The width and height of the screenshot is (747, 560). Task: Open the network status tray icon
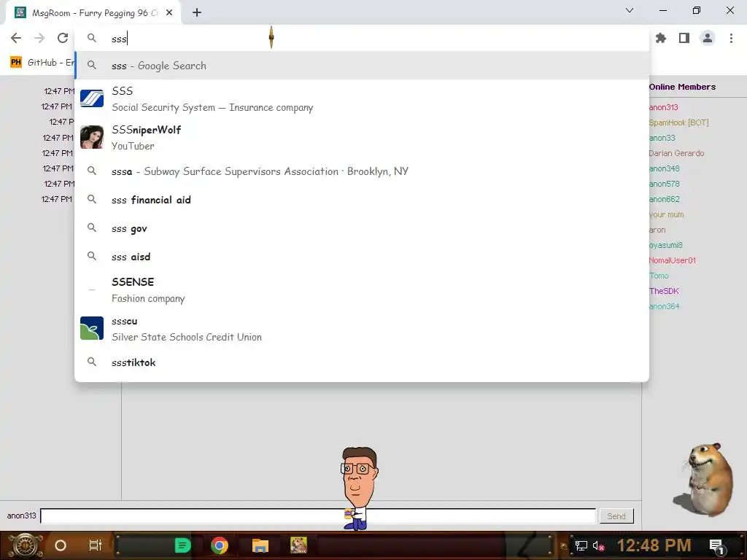coord(581,545)
